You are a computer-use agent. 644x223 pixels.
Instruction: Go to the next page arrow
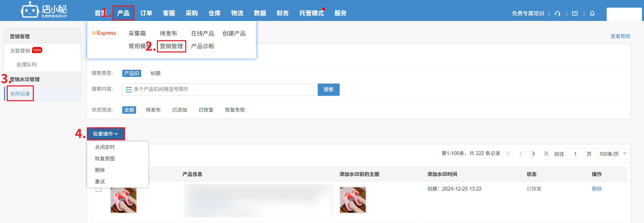(x=533, y=154)
